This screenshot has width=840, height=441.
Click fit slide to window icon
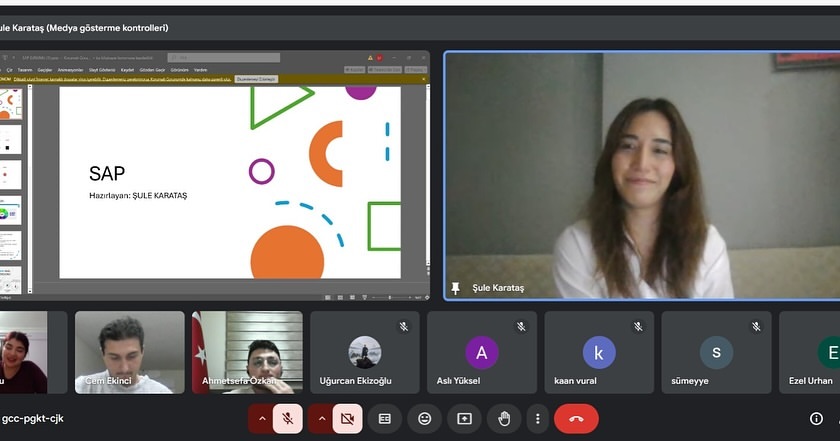427,297
